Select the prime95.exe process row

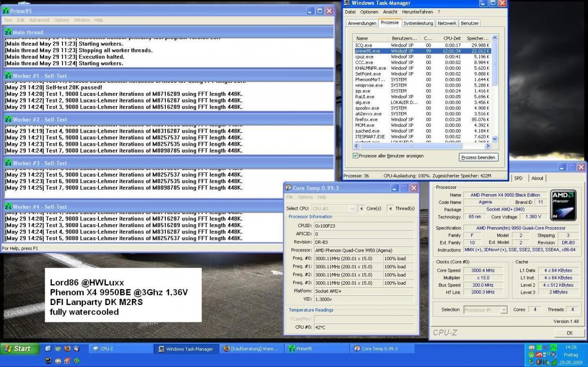pos(422,51)
